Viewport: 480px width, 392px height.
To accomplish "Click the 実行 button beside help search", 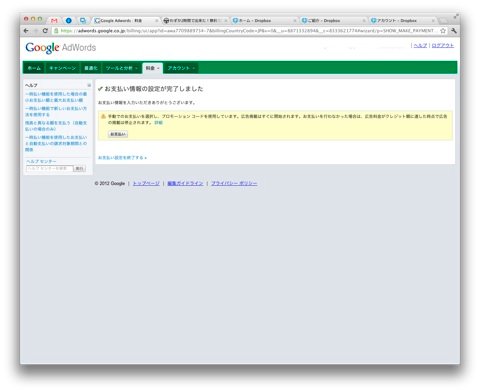I will pyautogui.click(x=79, y=169).
